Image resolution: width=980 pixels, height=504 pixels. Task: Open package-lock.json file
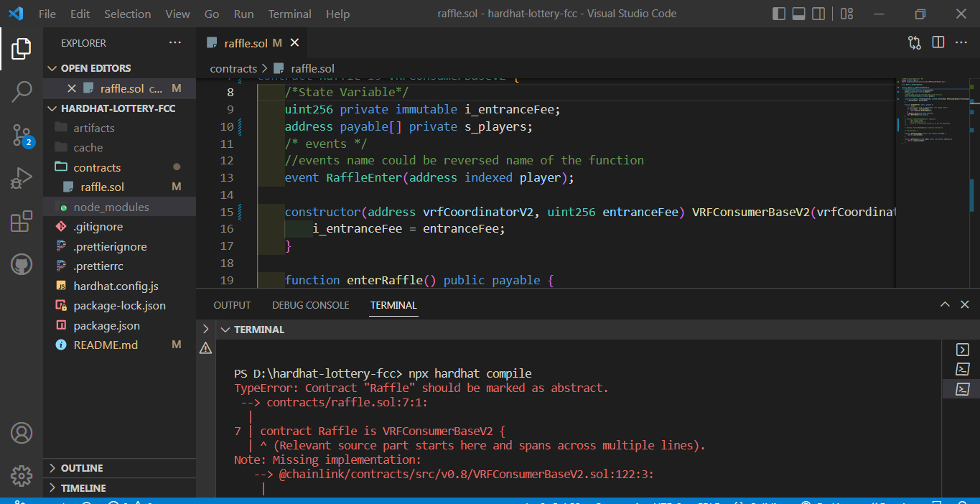pyautogui.click(x=119, y=305)
